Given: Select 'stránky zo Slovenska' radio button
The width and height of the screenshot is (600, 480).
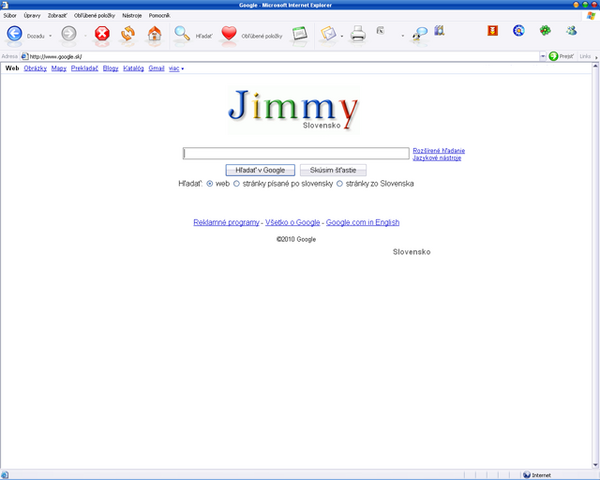Looking at the screenshot, I should pyautogui.click(x=339, y=184).
